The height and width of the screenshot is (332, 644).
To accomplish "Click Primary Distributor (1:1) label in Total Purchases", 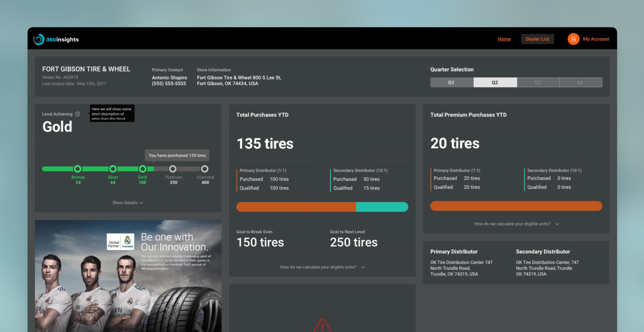I will click(x=263, y=170).
